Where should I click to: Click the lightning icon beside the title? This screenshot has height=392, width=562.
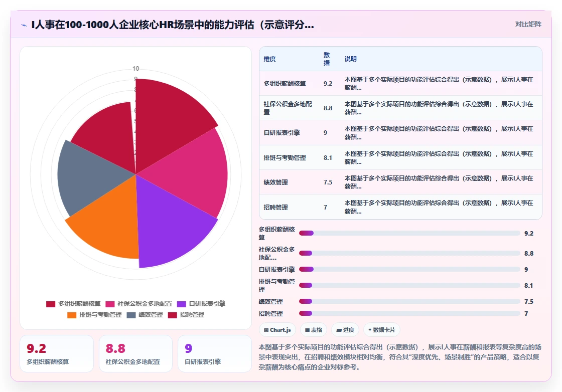click(x=24, y=25)
